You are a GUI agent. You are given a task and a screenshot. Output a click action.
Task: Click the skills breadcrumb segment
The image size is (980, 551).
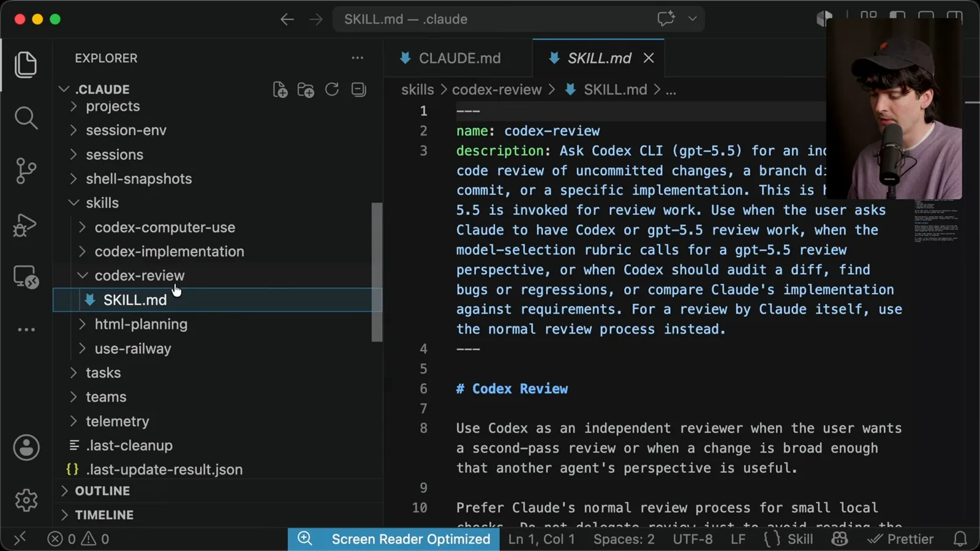click(x=418, y=90)
